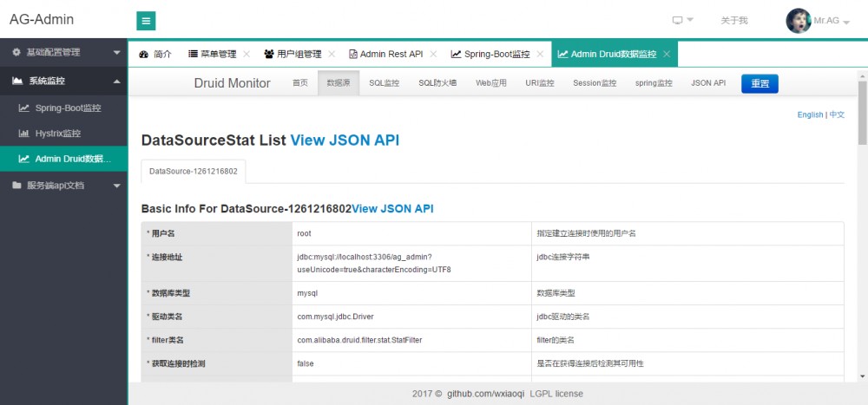Select Admin Druid数据 sidebar item
The image size is (868, 405).
63,159
